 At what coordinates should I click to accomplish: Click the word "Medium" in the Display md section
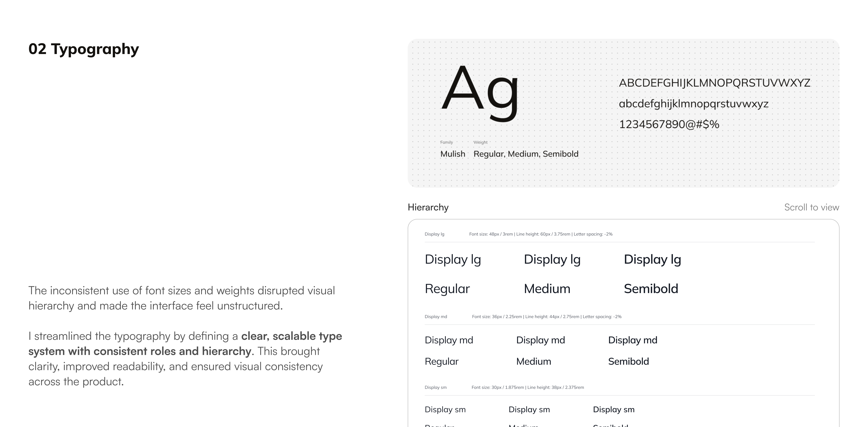pos(534,362)
